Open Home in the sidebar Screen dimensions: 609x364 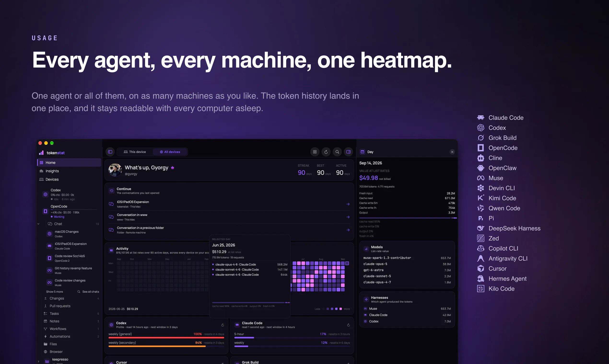tap(69, 162)
